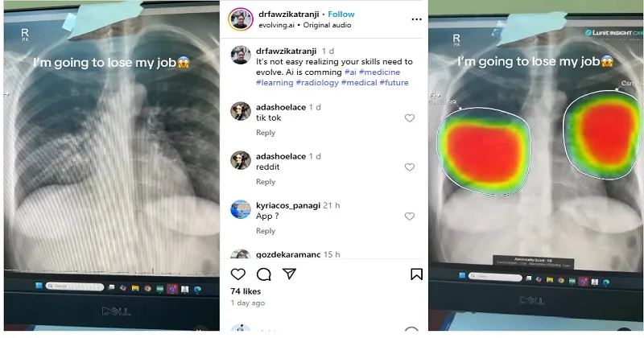Share the post via paper plane icon
644x338 pixels.
[290, 274]
